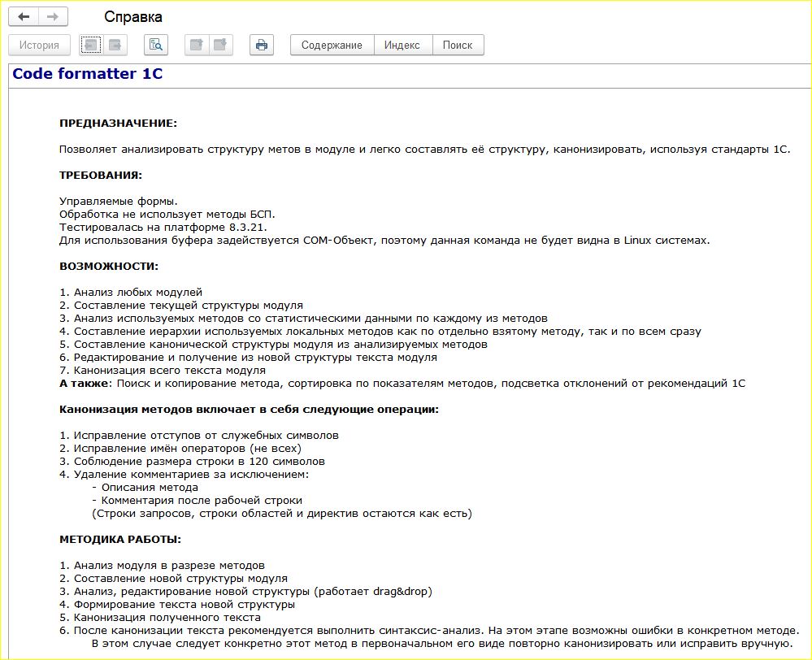
Task: Click '3. Анализ используемых методов со статистическими'
Action: click(x=303, y=318)
